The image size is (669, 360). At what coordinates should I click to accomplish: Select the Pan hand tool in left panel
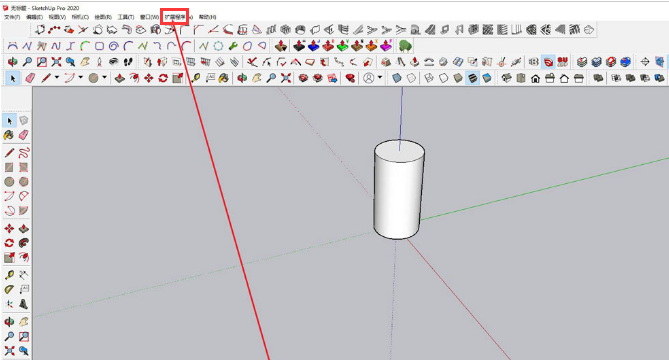click(x=24, y=322)
